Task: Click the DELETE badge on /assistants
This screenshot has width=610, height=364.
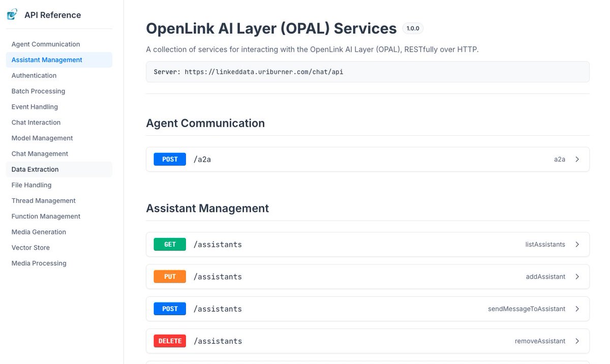Action: (169, 341)
